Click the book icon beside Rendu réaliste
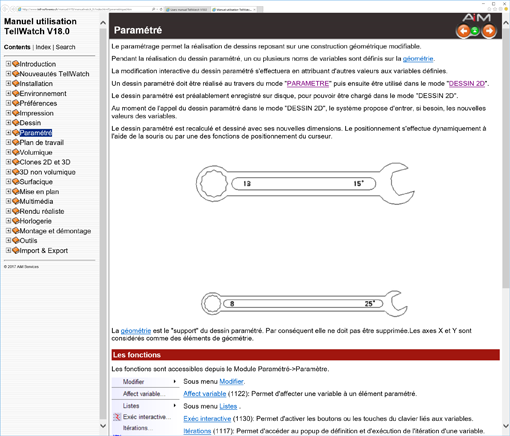This screenshot has width=510, height=436. 16,211
